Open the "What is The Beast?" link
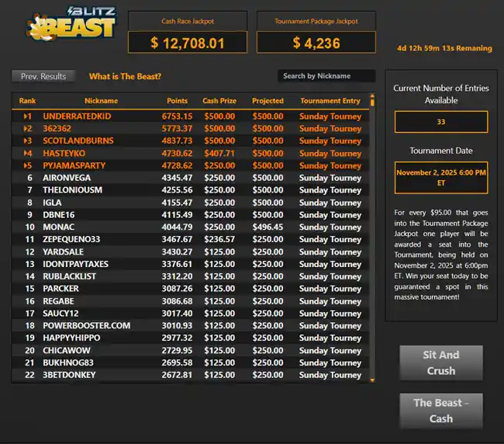The width and height of the screenshot is (504, 444). pos(125,76)
